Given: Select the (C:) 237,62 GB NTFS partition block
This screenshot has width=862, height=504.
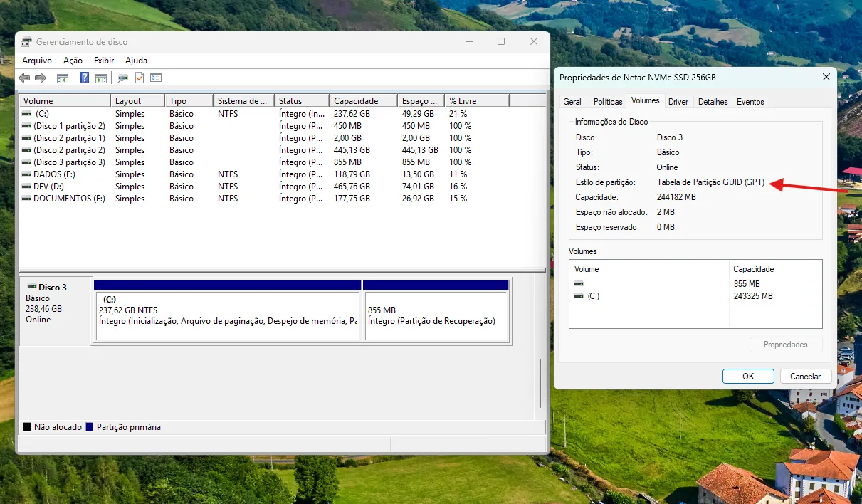Looking at the screenshot, I should tap(228, 310).
